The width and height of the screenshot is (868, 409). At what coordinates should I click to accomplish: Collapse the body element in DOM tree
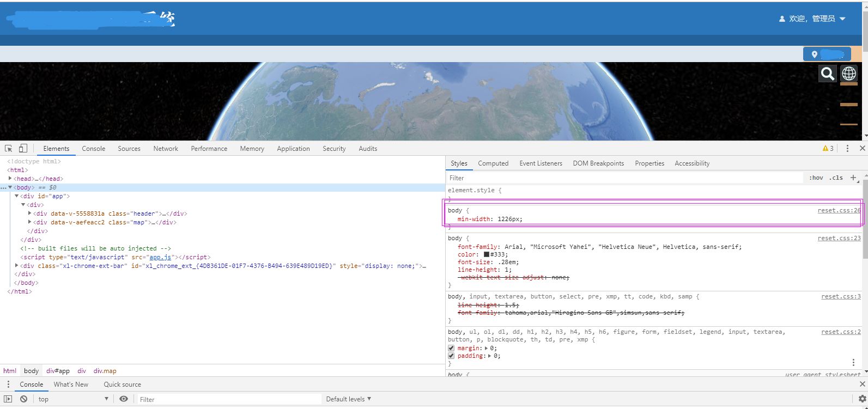pos(10,187)
